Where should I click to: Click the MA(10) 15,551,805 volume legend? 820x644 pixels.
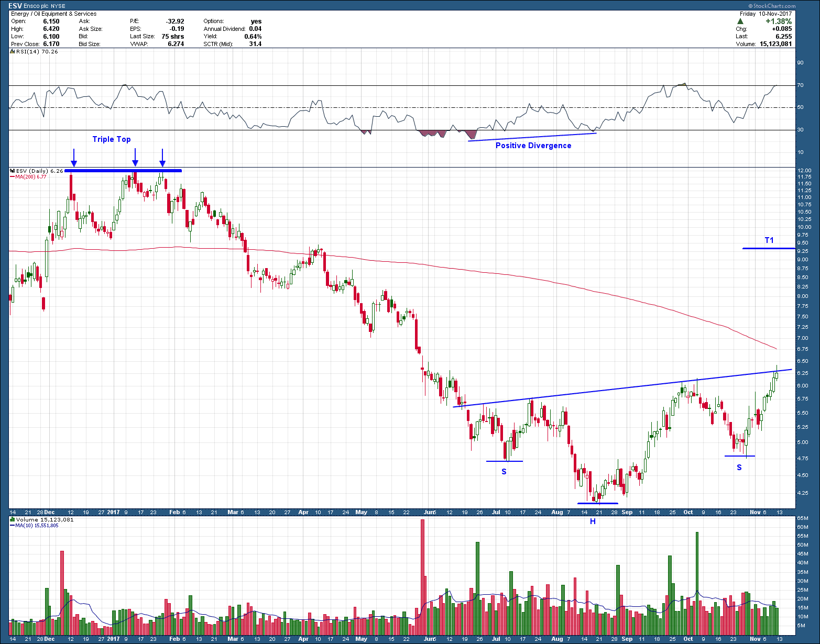pos(35,525)
